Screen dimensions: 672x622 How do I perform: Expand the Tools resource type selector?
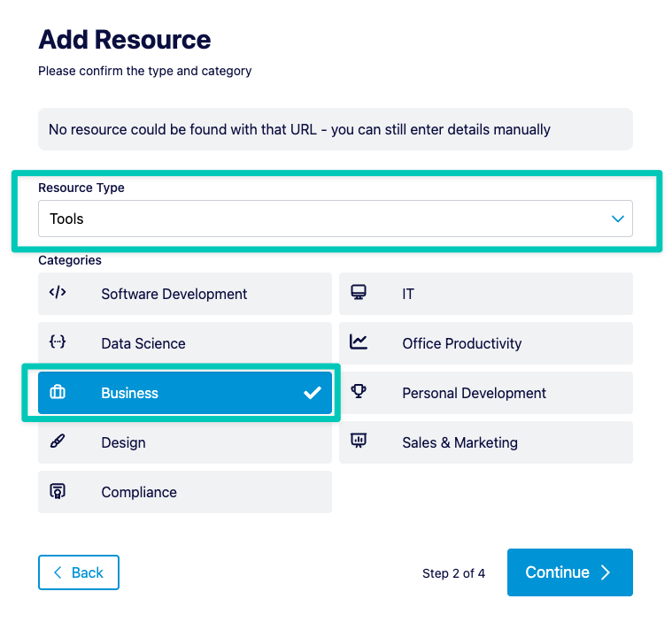tap(336, 219)
